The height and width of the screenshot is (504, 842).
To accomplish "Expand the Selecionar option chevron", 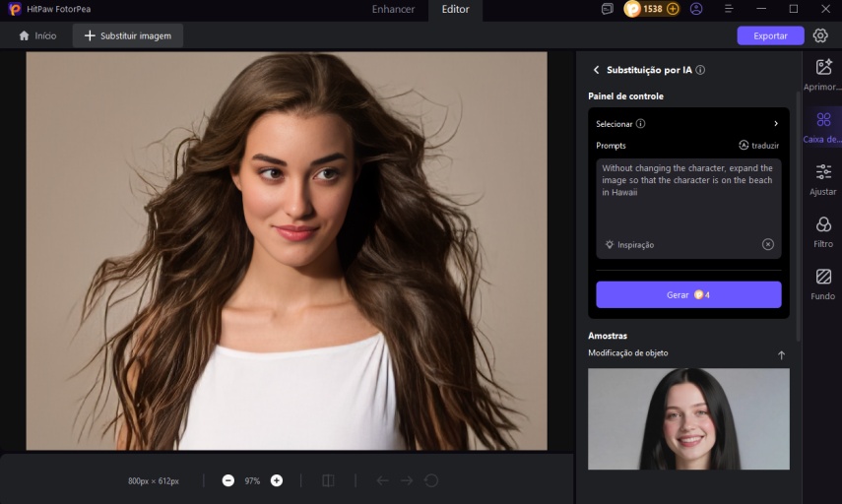I will pyautogui.click(x=775, y=124).
